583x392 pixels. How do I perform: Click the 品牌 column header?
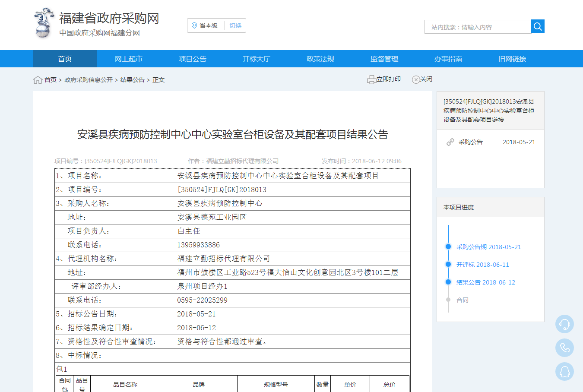point(199,384)
